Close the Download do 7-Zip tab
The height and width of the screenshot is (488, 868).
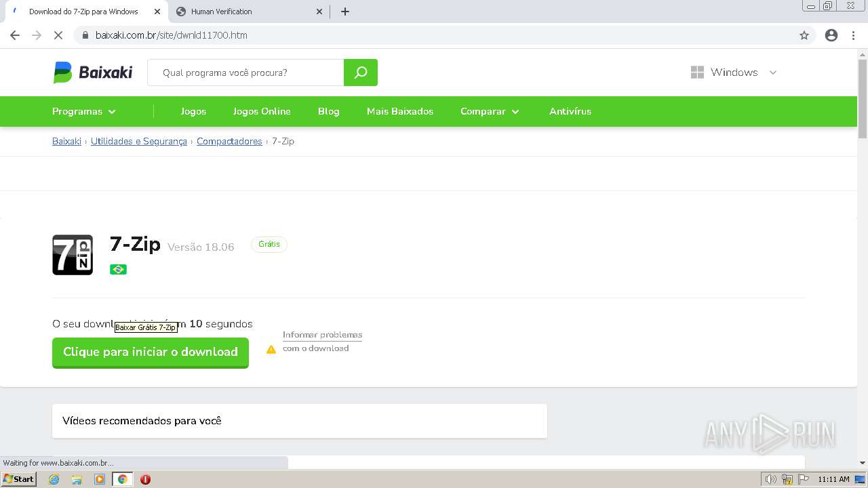point(157,12)
